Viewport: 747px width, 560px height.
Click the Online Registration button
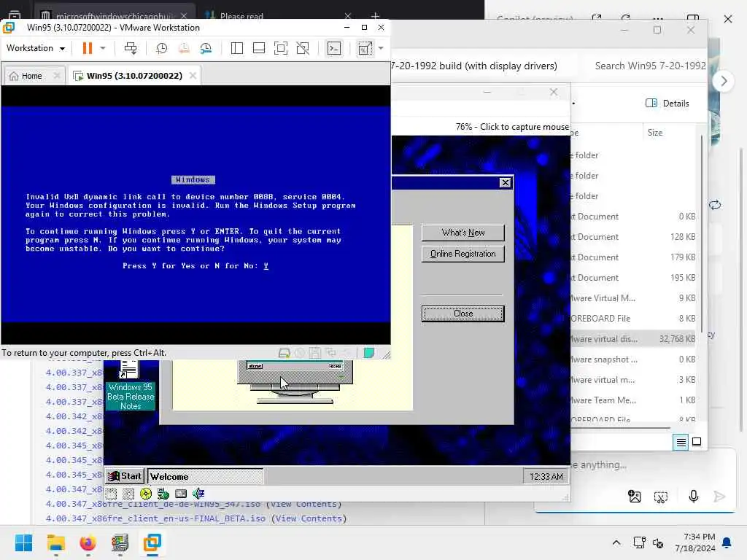(x=463, y=254)
